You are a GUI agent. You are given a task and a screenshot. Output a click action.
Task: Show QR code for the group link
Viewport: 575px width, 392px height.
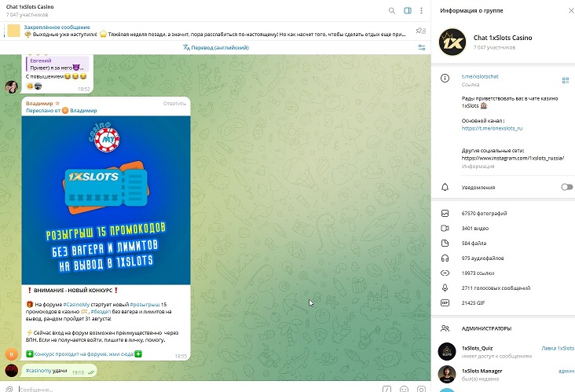[565, 80]
